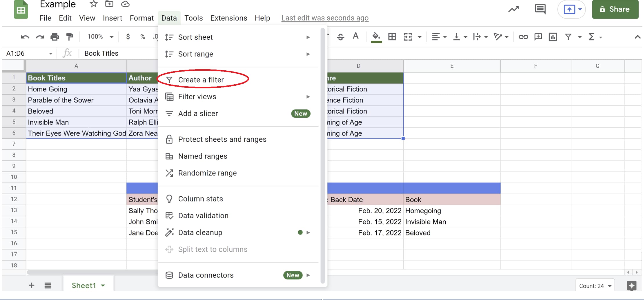Select the paint format roller icon
The height and width of the screenshot is (300, 644).
[70, 37]
